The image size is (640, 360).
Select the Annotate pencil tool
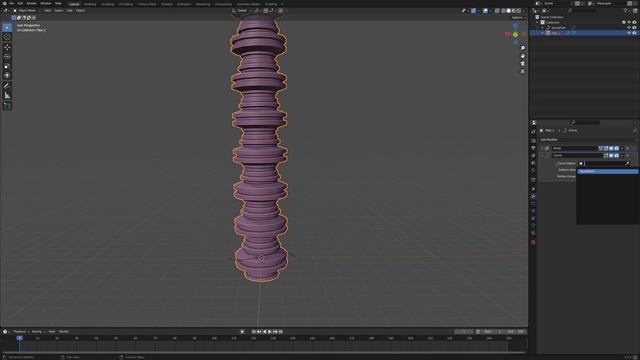point(7,86)
